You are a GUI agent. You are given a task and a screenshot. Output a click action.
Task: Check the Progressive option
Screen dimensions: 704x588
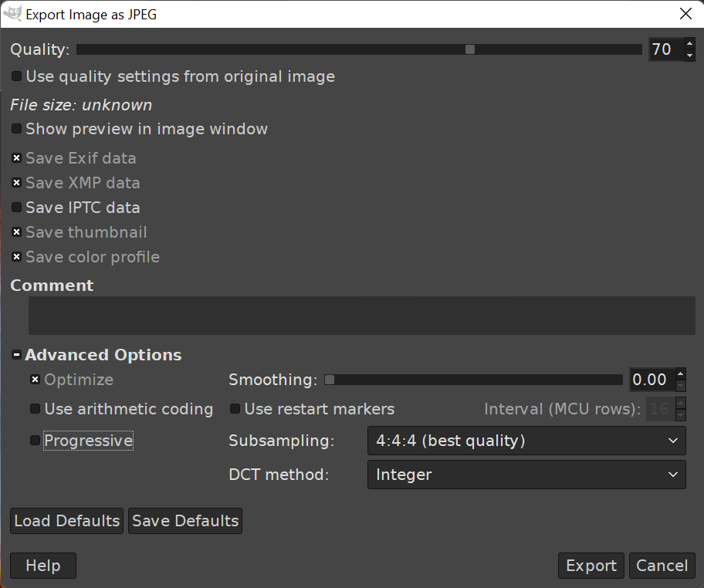(35, 441)
